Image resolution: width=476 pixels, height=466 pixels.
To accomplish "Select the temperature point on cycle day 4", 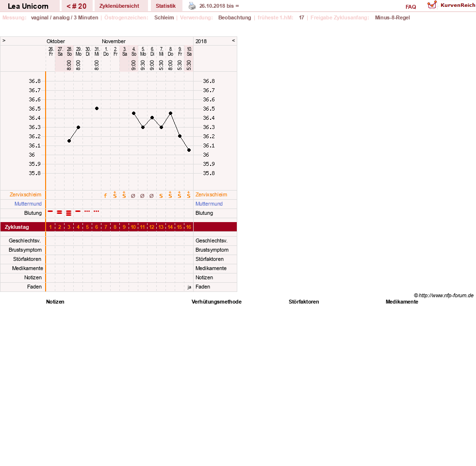I will click(78, 127).
